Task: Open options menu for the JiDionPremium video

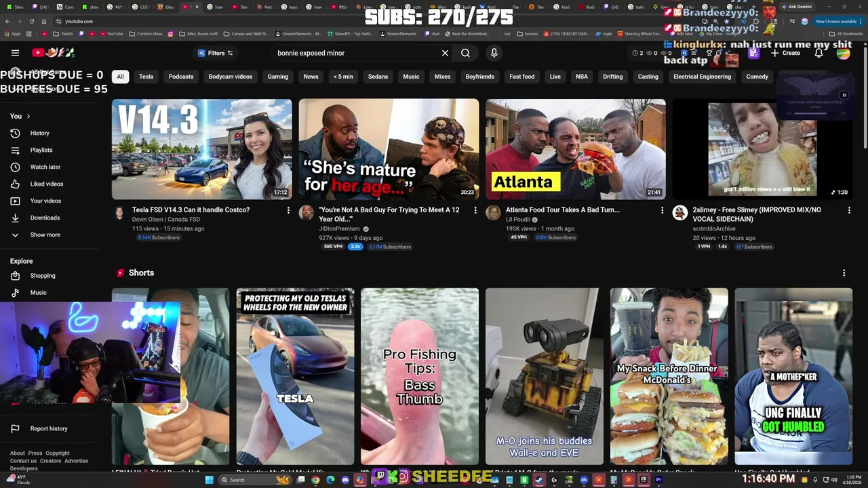Action: [x=475, y=210]
